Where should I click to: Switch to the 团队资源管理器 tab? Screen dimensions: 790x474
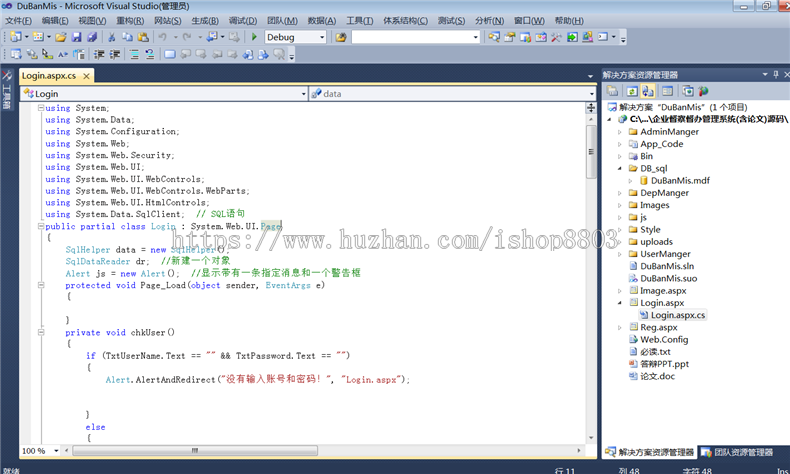(737, 452)
